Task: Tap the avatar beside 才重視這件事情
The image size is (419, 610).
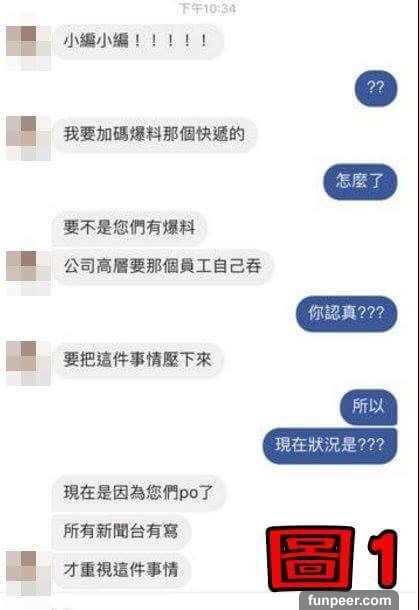Action: tap(28, 573)
